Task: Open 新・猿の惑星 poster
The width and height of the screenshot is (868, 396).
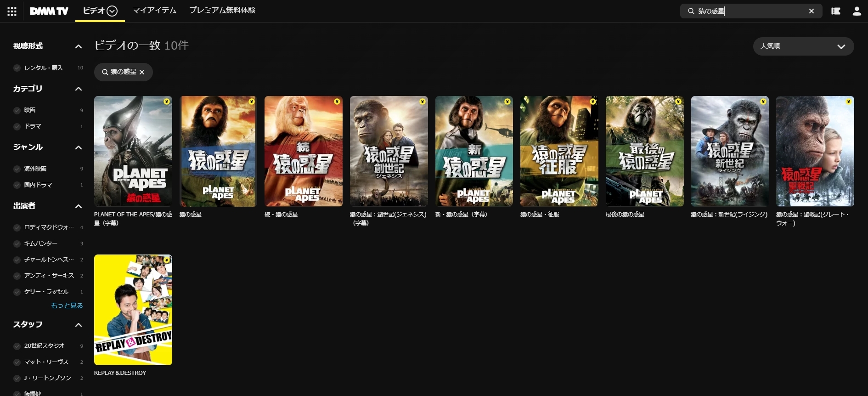Action: point(474,151)
